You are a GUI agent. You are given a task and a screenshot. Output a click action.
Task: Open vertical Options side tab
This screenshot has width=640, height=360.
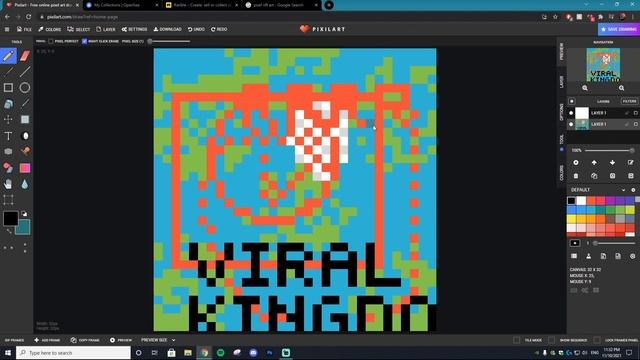(562, 112)
